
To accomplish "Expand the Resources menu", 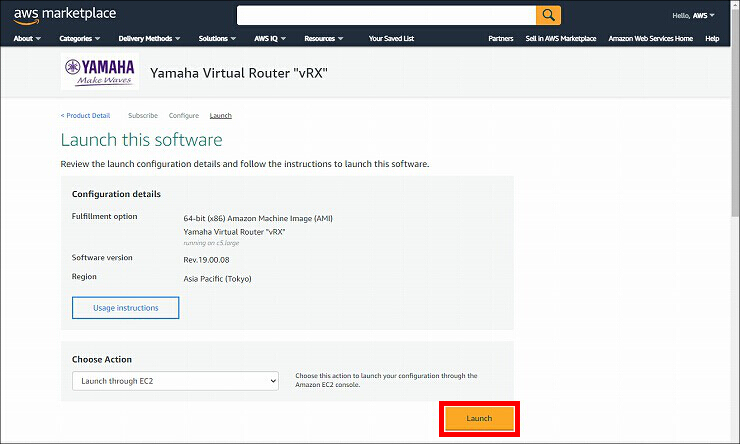I will (x=324, y=38).
